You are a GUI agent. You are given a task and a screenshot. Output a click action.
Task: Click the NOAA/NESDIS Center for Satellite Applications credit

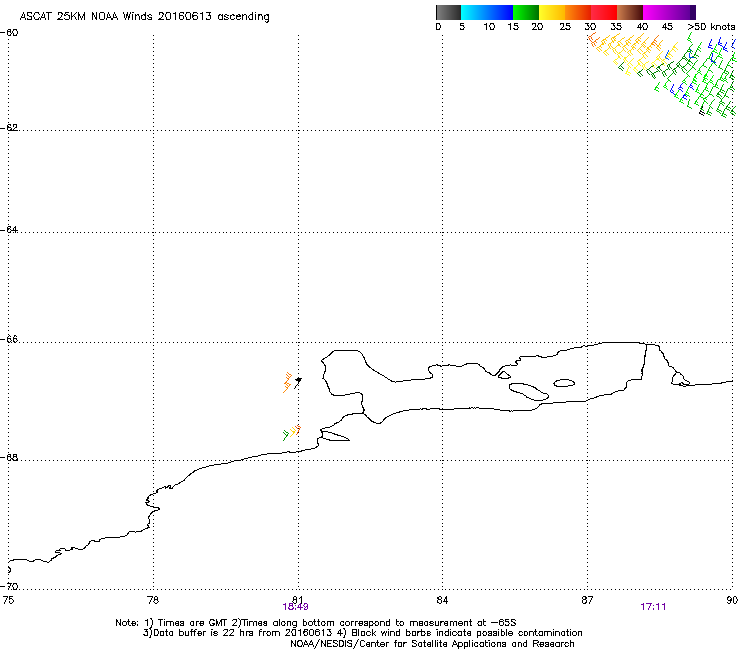(432, 644)
